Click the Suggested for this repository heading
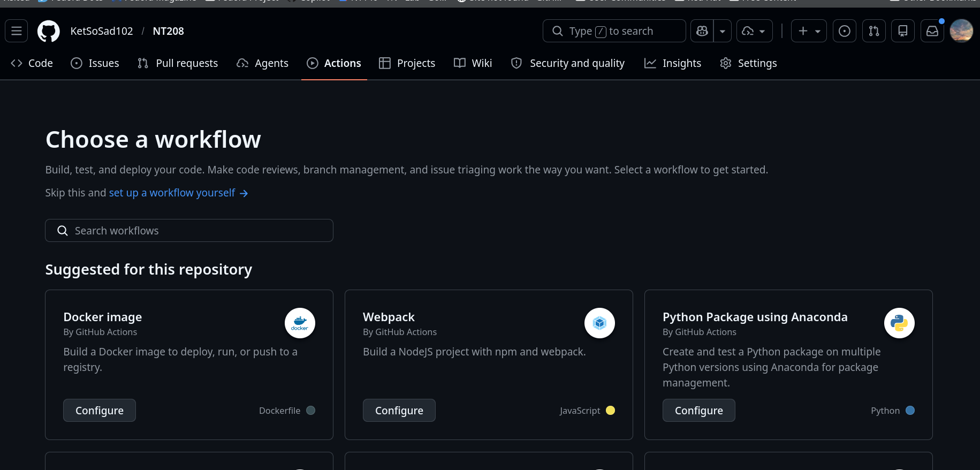The width and height of the screenshot is (980, 470). 149,269
